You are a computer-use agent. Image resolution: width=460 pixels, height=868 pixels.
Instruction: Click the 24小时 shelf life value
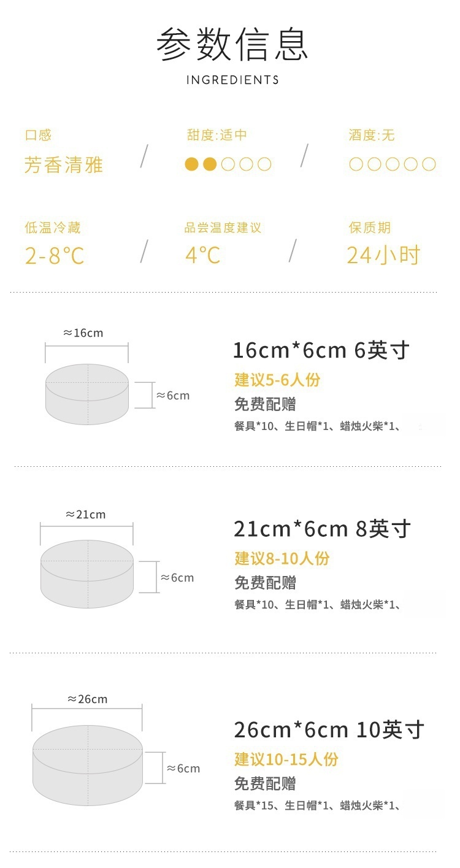pyautogui.click(x=383, y=255)
